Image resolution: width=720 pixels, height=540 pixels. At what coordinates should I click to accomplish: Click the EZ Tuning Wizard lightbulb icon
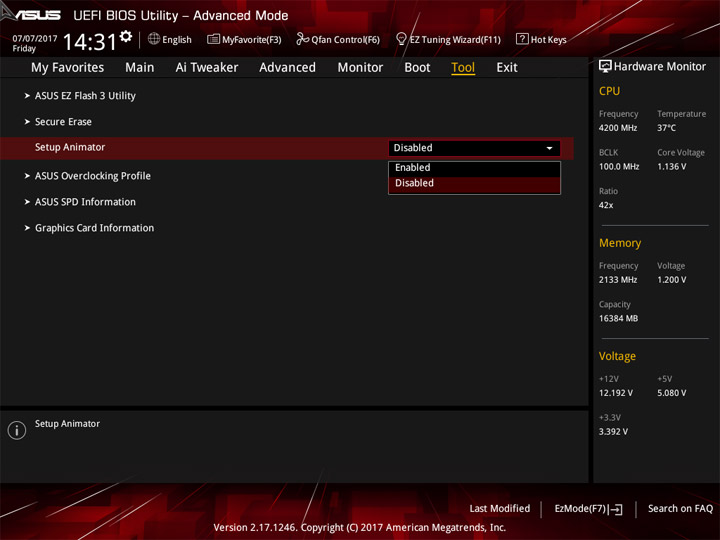tap(401, 39)
